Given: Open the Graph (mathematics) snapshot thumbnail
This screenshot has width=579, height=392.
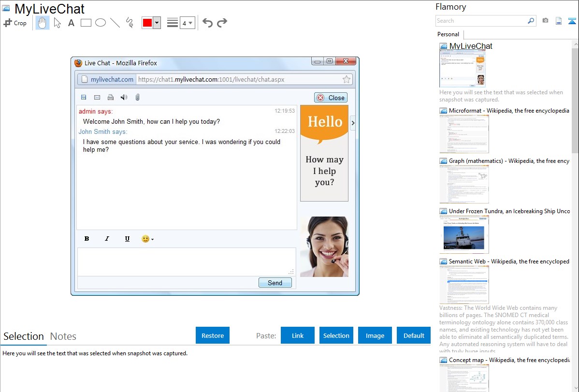Looking at the screenshot, I should point(464,184).
